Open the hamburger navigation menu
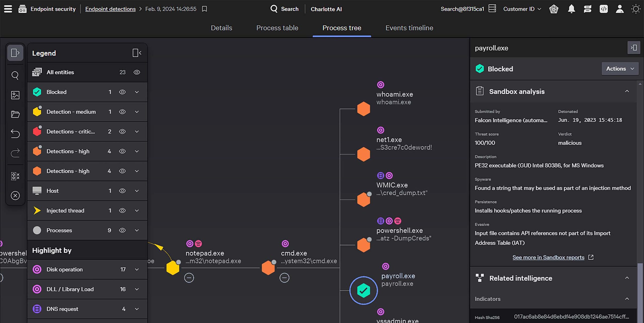This screenshot has height=323, width=644. tap(8, 9)
